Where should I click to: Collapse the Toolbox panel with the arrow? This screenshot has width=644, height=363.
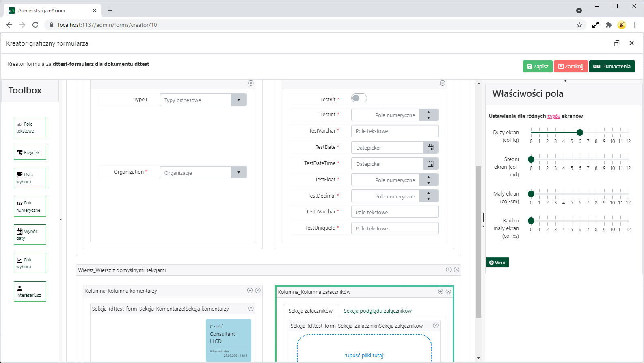point(61,220)
